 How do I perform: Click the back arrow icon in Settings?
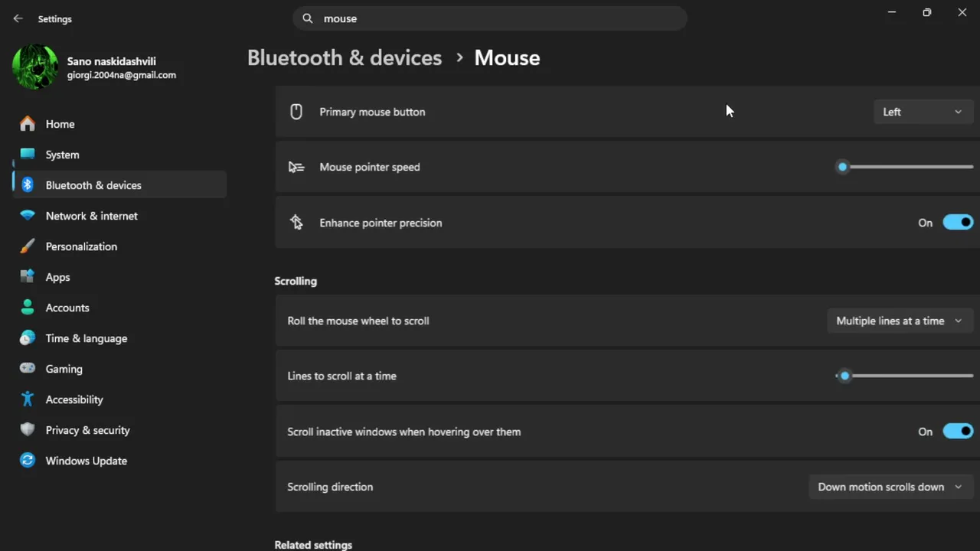pyautogui.click(x=18, y=18)
